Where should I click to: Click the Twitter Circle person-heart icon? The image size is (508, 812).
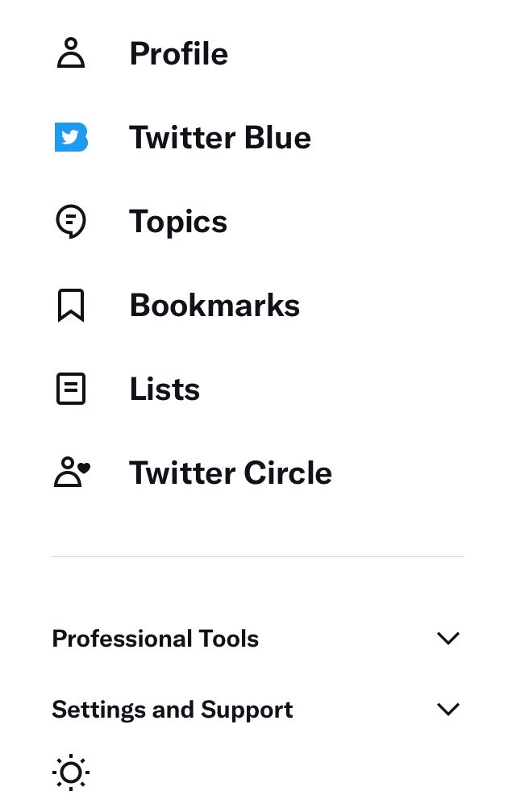[72, 472]
